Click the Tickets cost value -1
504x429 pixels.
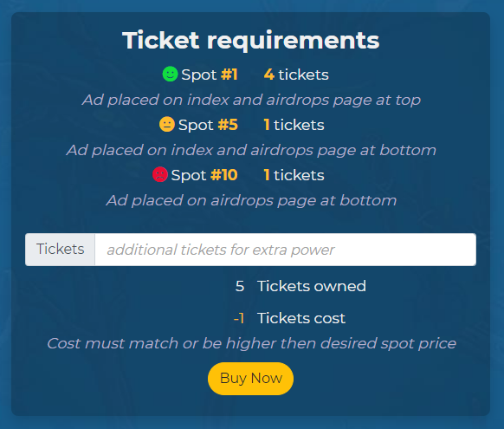click(239, 318)
